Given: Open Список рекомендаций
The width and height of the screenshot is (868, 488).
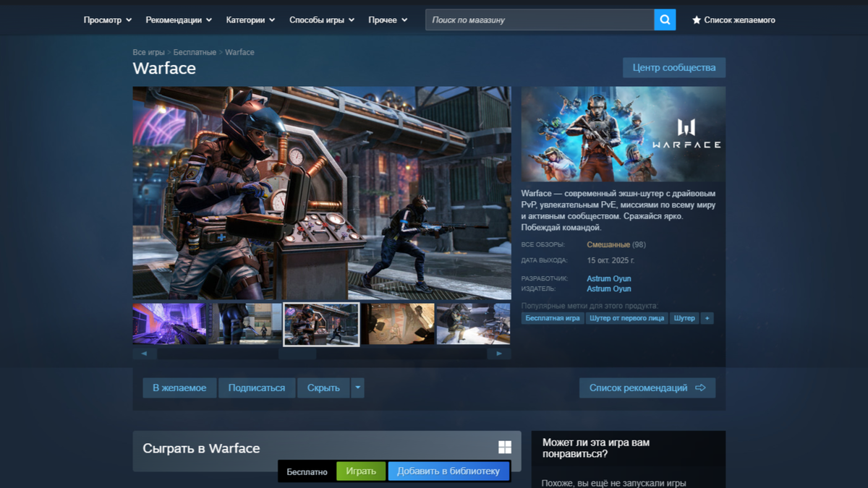Looking at the screenshot, I should pyautogui.click(x=647, y=388).
